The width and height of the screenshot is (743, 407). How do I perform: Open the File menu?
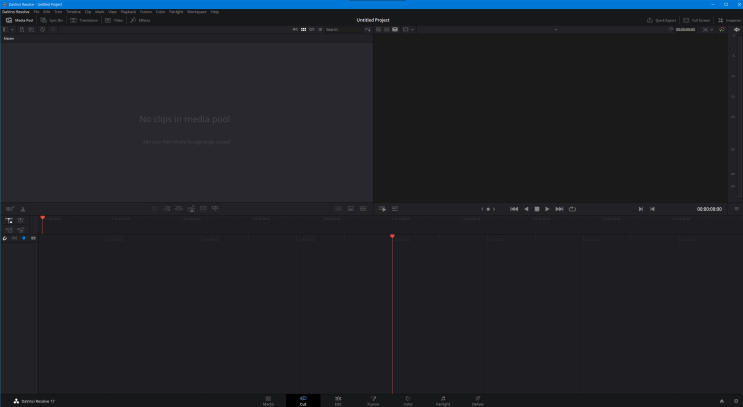coord(36,12)
